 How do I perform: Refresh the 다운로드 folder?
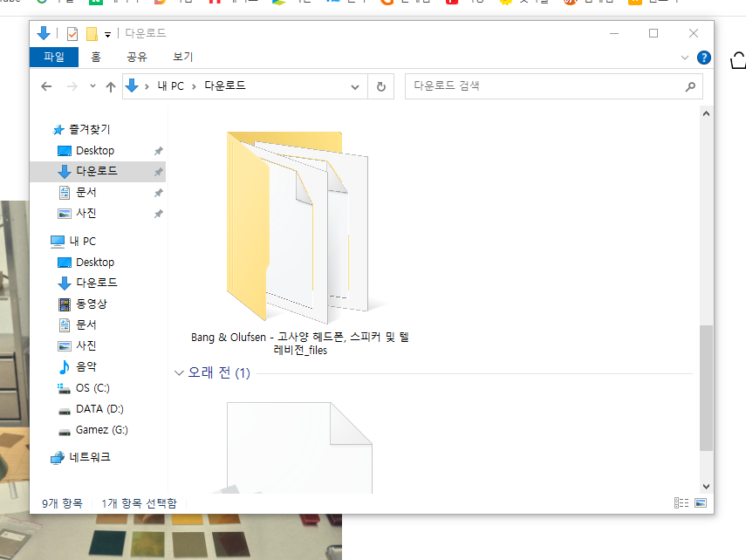coord(381,86)
